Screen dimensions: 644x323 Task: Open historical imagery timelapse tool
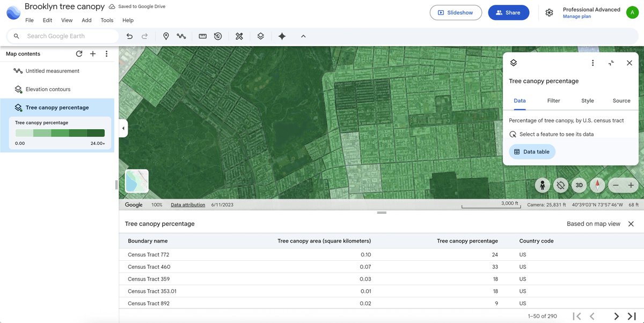(x=218, y=36)
